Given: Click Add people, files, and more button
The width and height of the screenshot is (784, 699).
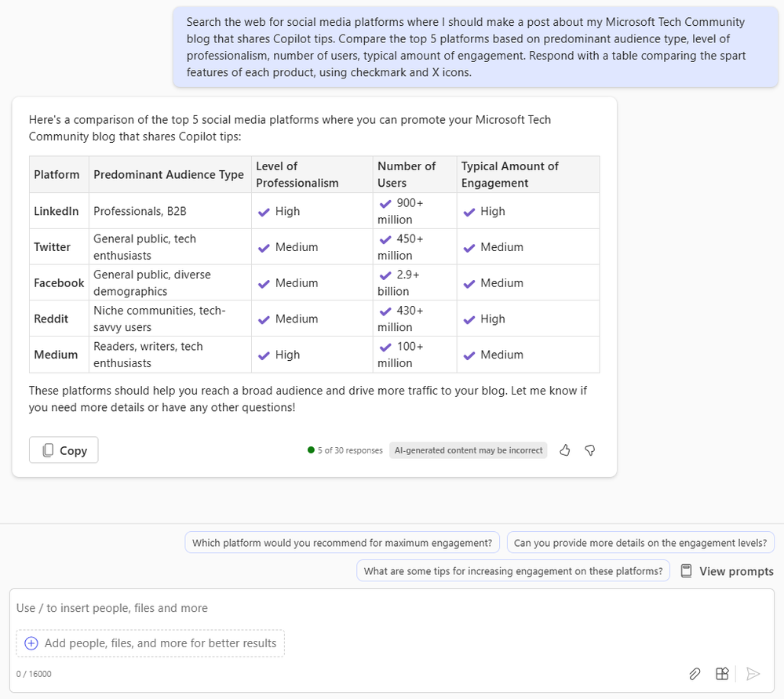Looking at the screenshot, I should click(151, 643).
